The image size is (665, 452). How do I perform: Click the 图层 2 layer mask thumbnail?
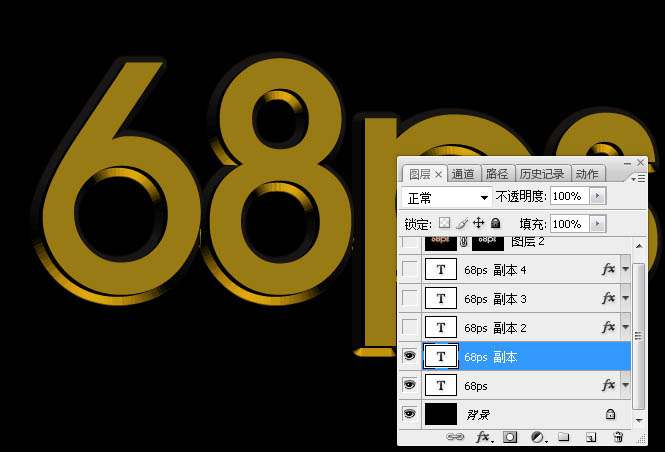488,243
